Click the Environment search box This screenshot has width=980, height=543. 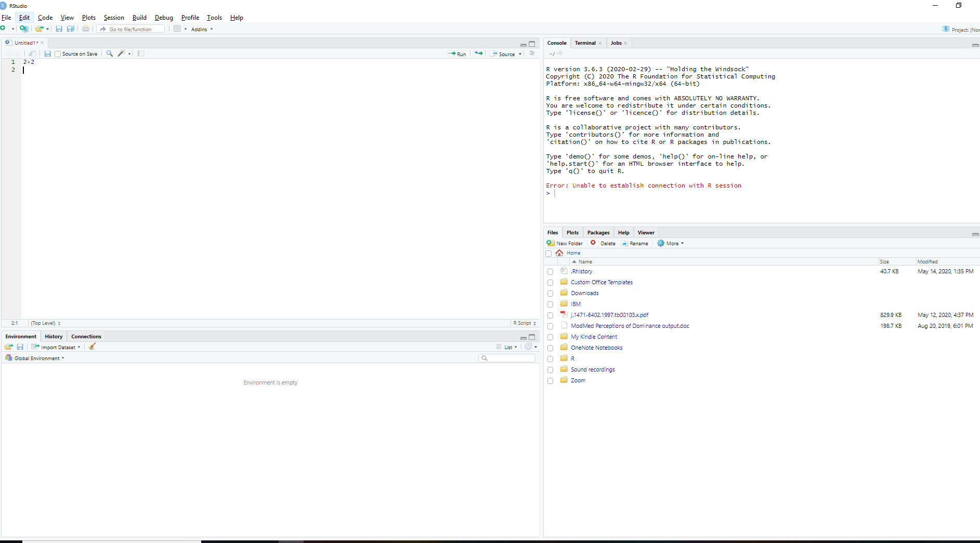coord(507,358)
